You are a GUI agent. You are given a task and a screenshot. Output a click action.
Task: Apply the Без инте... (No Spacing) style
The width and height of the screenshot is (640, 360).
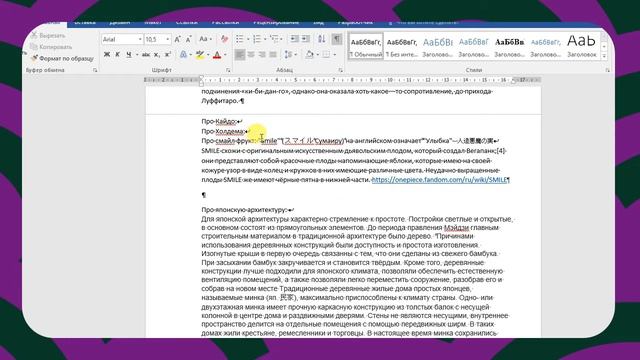click(x=402, y=47)
